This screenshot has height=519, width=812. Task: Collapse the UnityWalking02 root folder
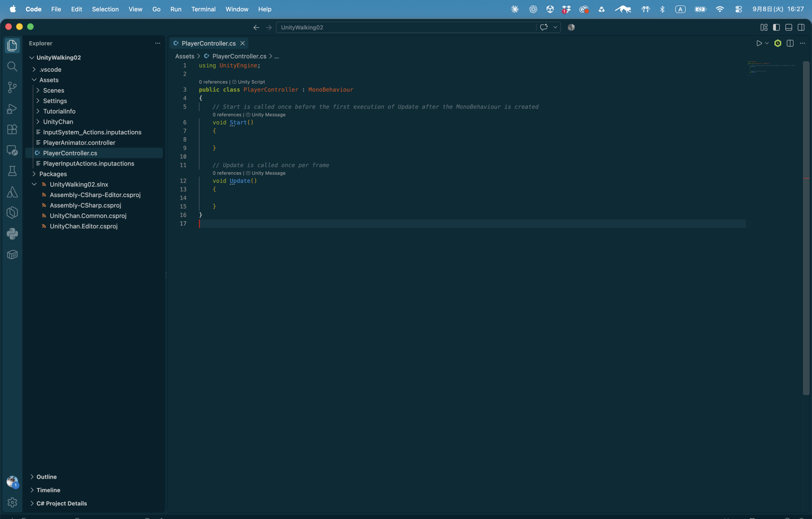[32, 58]
